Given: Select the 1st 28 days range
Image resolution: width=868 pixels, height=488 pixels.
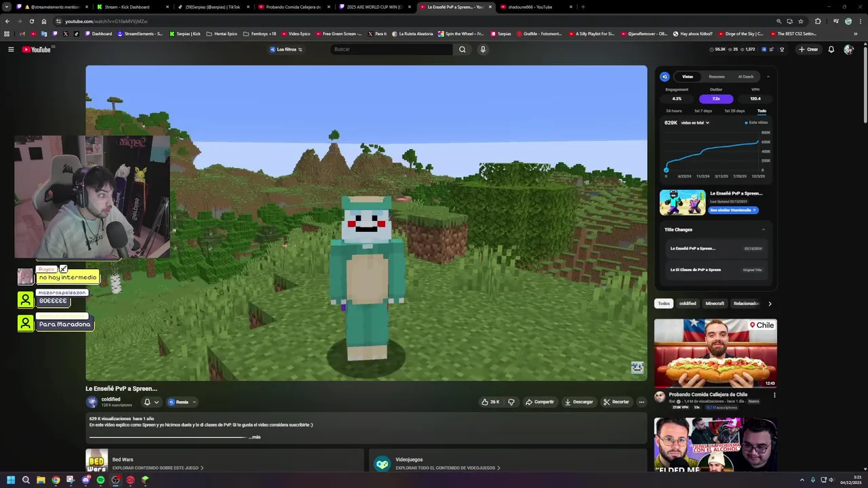Looking at the screenshot, I should tap(734, 110).
